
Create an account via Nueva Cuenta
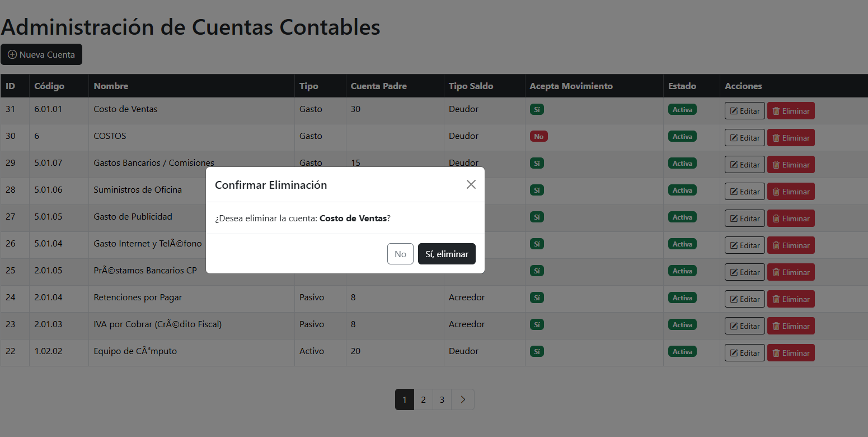tap(41, 54)
